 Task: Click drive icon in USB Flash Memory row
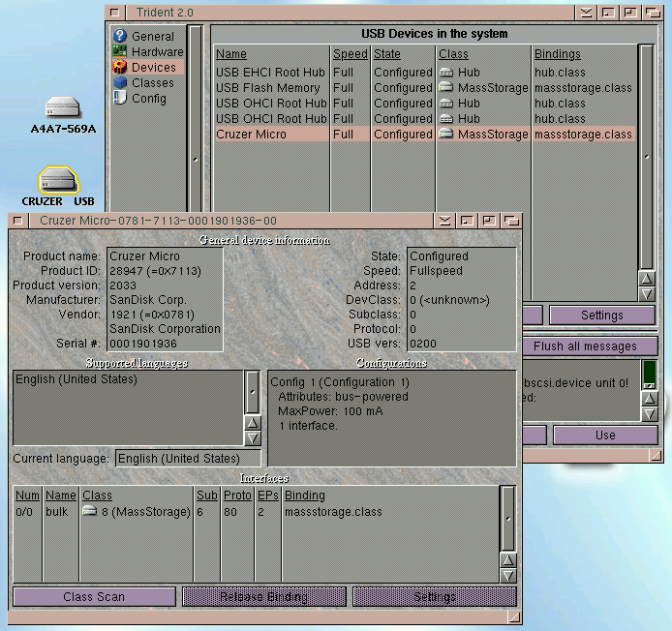coord(446,87)
